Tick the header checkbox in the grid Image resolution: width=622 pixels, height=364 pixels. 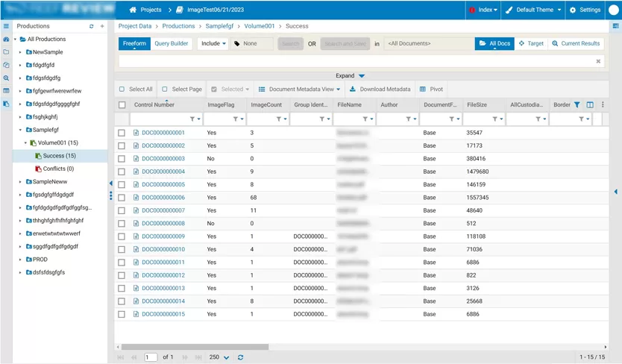(122, 105)
